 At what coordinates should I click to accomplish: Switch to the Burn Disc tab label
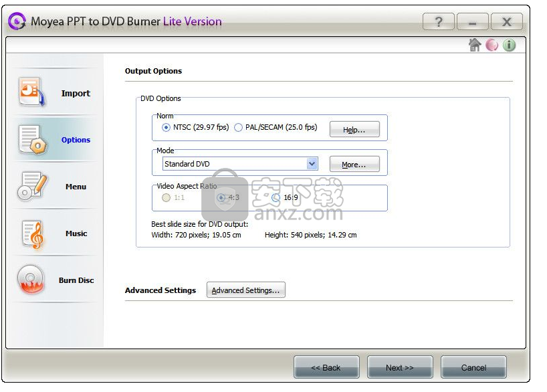tap(76, 280)
